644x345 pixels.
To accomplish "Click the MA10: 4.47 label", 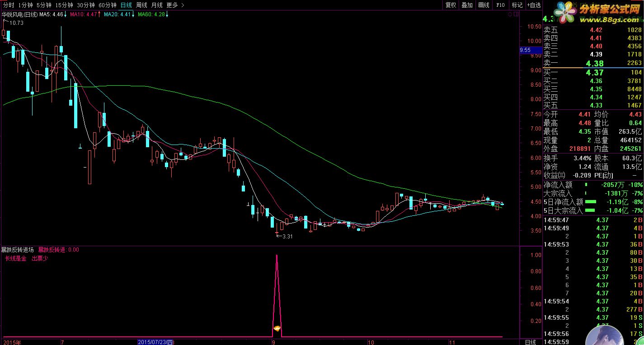I will [x=83, y=14].
